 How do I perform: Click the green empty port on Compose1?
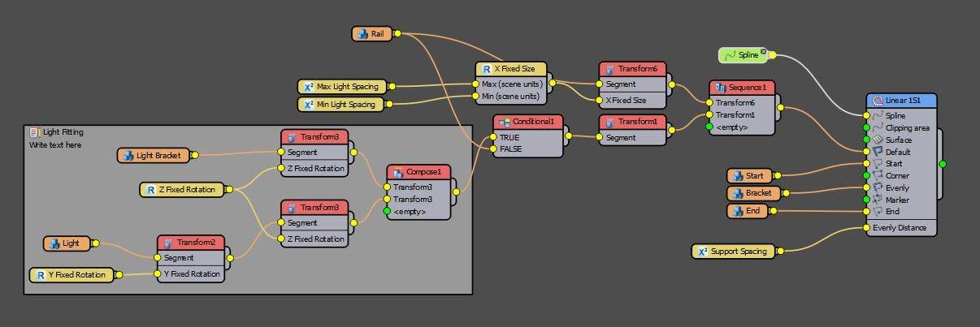pyautogui.click(x=387, y=211)
